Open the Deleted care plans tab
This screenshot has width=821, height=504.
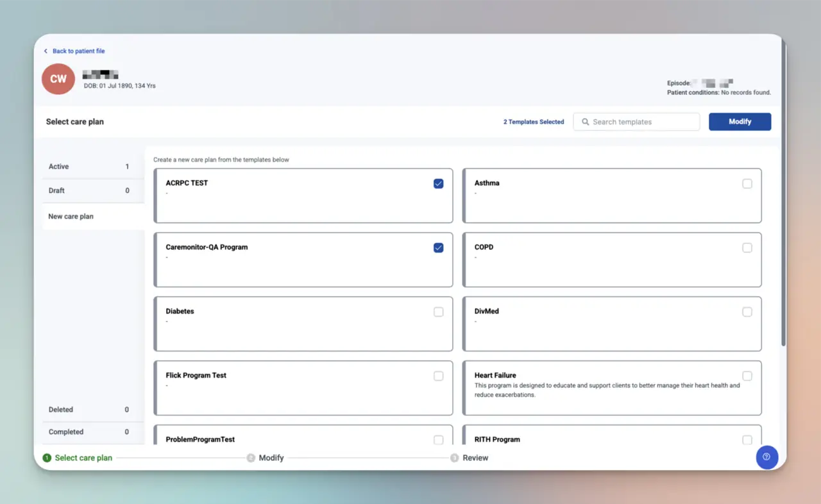94,410
